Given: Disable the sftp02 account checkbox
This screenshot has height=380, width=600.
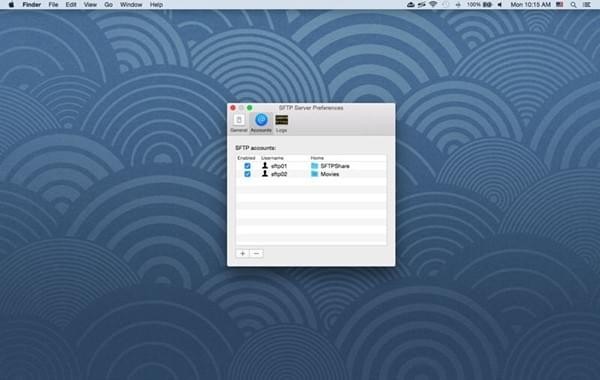Looking at the screenshot, I should coord(247,174).
